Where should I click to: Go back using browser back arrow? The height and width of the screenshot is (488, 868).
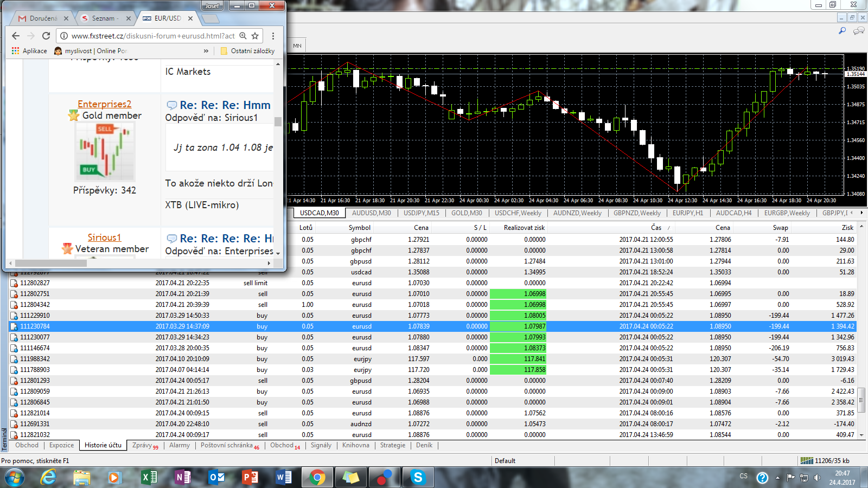coord(16,36)
